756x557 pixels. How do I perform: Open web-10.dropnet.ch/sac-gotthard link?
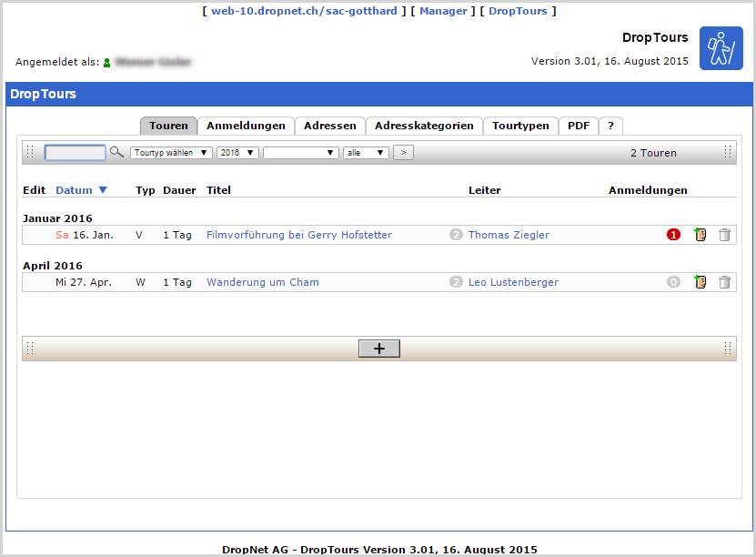point(304,11)
